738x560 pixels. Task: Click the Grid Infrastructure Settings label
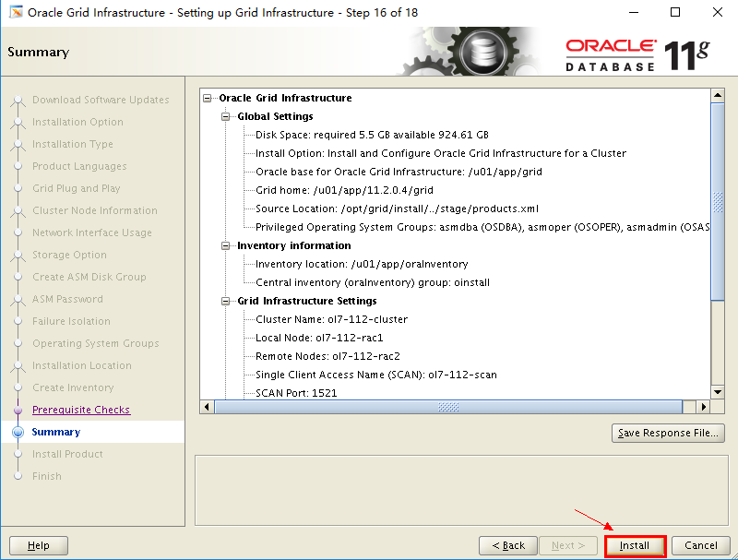(x=307, y=301)
